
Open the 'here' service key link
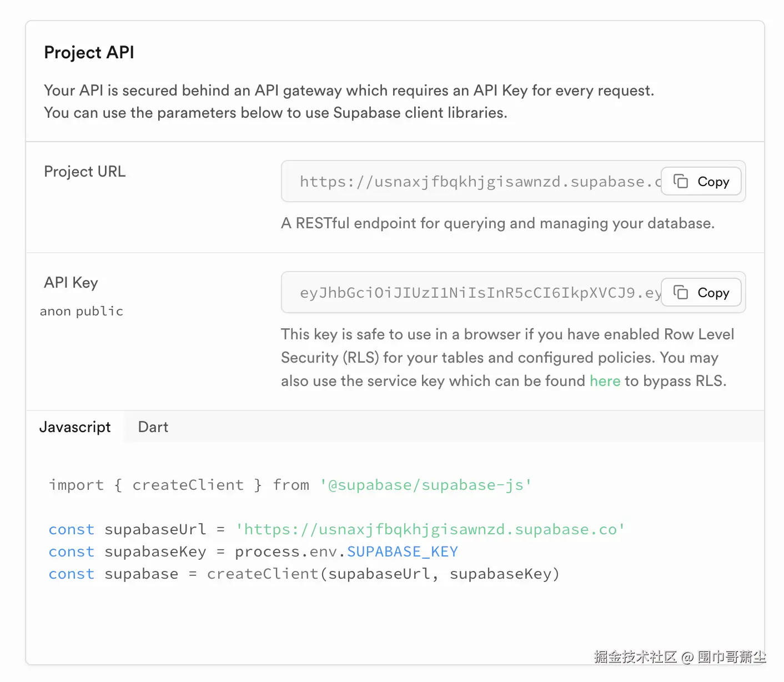605,381
